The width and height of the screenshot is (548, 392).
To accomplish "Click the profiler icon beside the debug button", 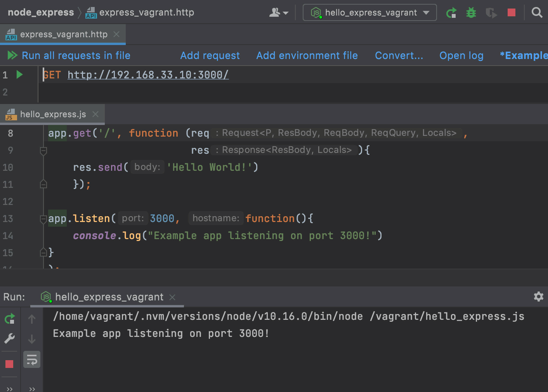I will 491,13.
